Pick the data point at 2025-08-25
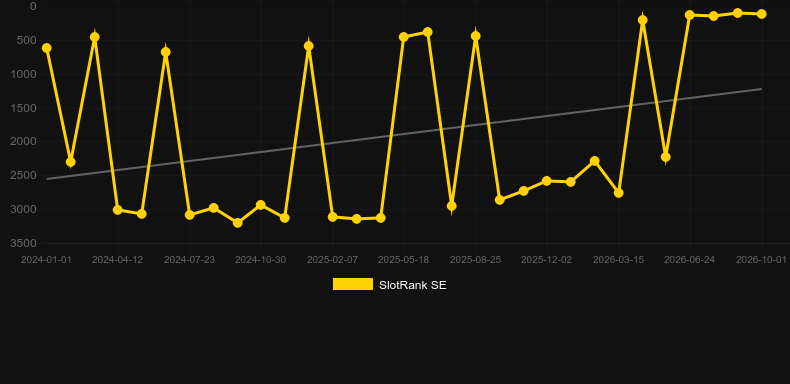This screenshot has width=790, height=384. pos(476,36)
